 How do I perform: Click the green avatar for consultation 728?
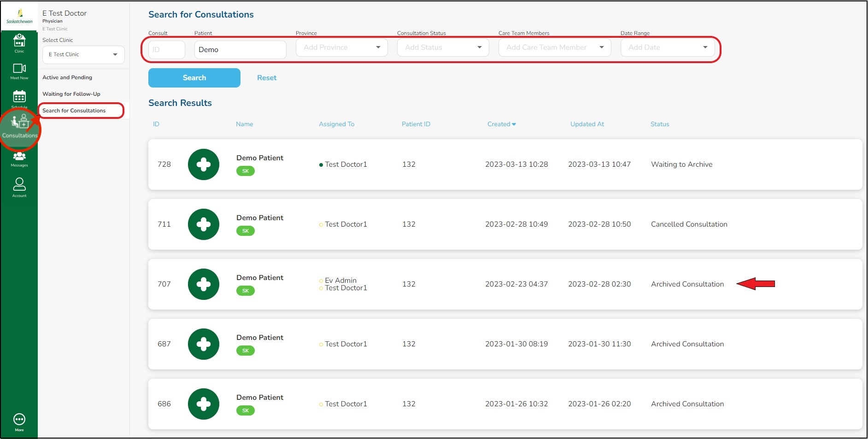203,164
